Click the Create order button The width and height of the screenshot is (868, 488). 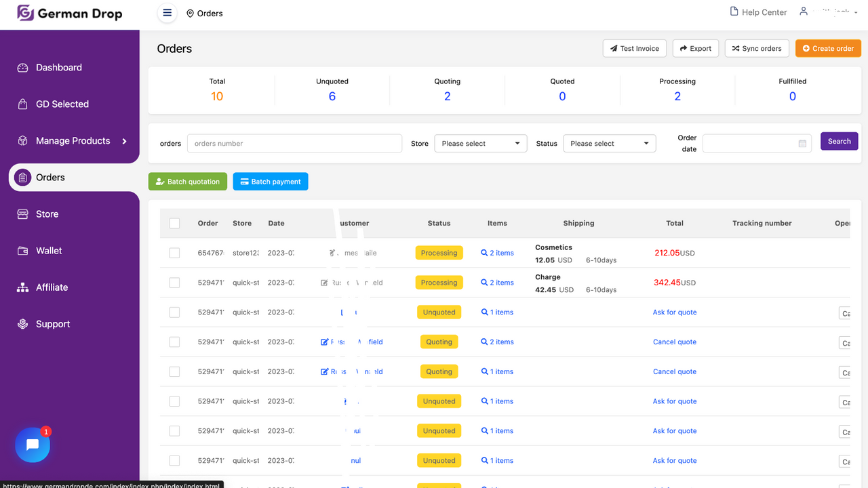(828, 48)
